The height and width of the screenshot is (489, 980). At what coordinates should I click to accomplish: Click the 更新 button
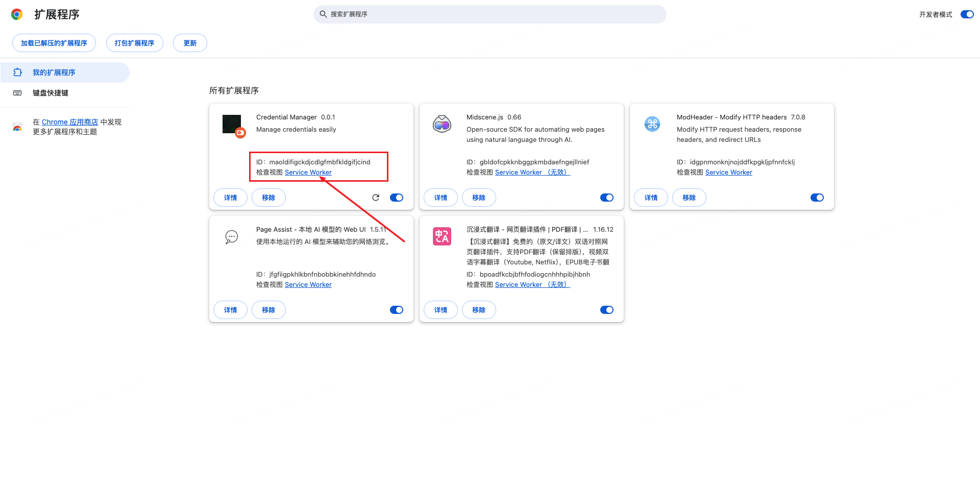tap(190, 43)
